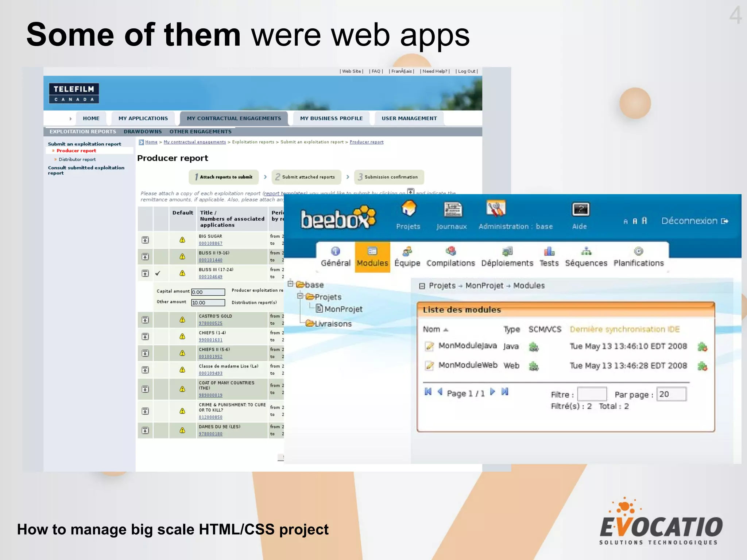
Task: Collapse the Projets → MonProjet → Modules breadcrumb
Action: click(422, 286)
